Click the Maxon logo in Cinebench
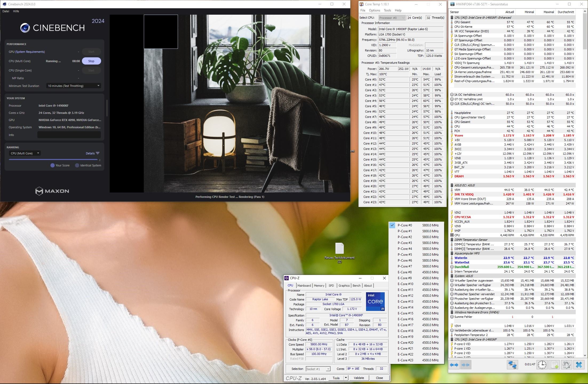588x384 pixels. (x=52, y=191)
